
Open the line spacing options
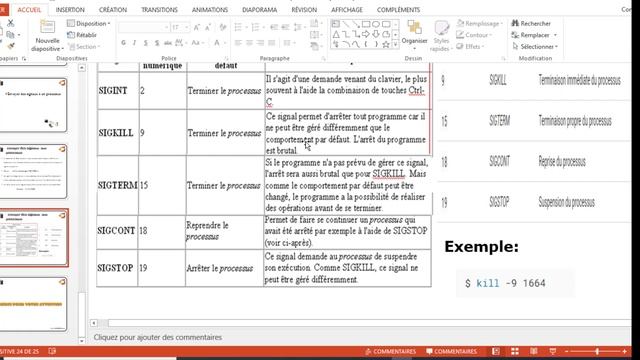coord(299,27)
